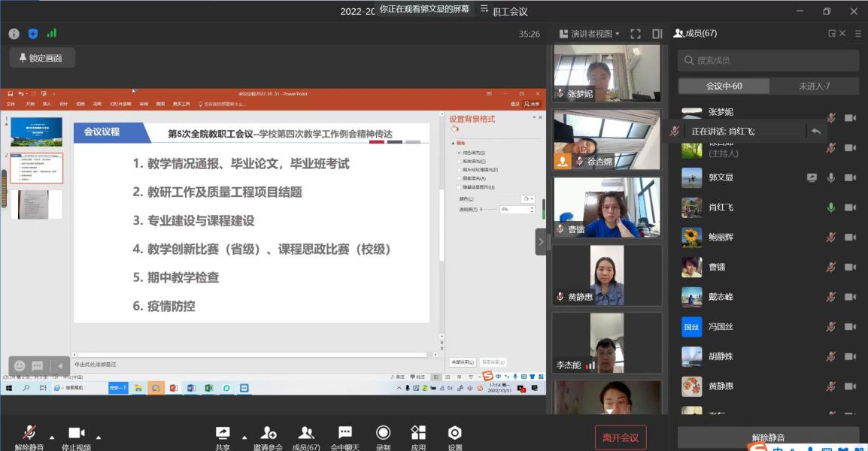Click agenda item 6. 疫情防控 on the slide
This screenshot has height=451, width=868.
[164, 306]
